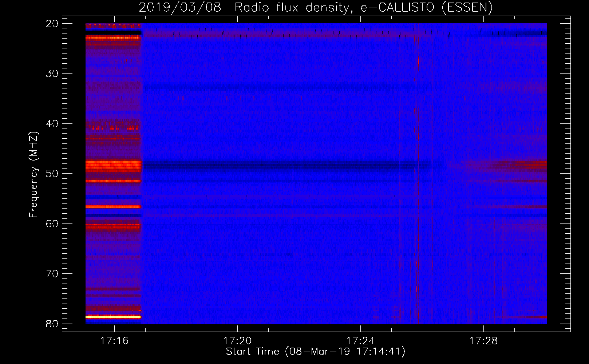Click the dark band near 48 MHz at 17:20
Image resolution: width=589 pixels, height=364 pixels.
pos(237,166)
